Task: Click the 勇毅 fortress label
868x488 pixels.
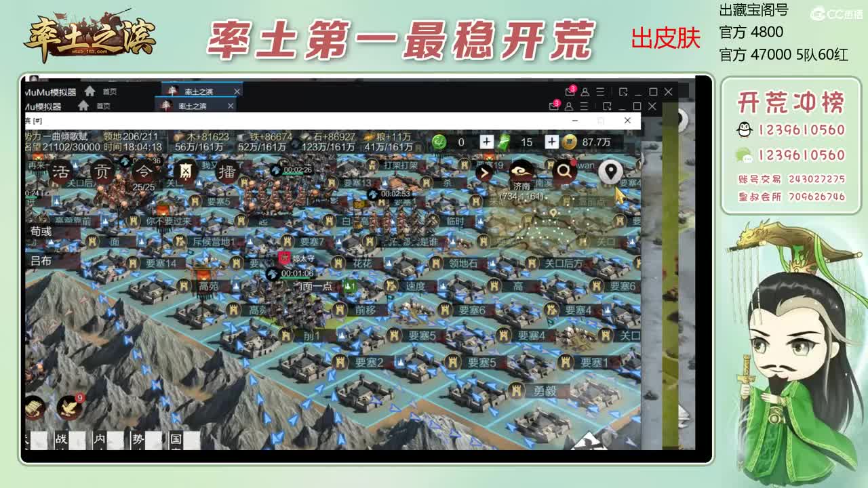Action: pos(545,390)
